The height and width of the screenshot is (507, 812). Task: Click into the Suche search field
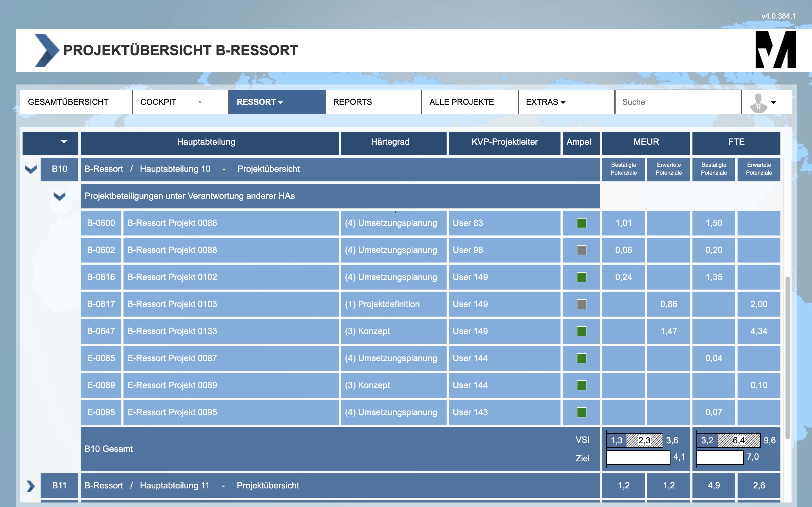677,102
